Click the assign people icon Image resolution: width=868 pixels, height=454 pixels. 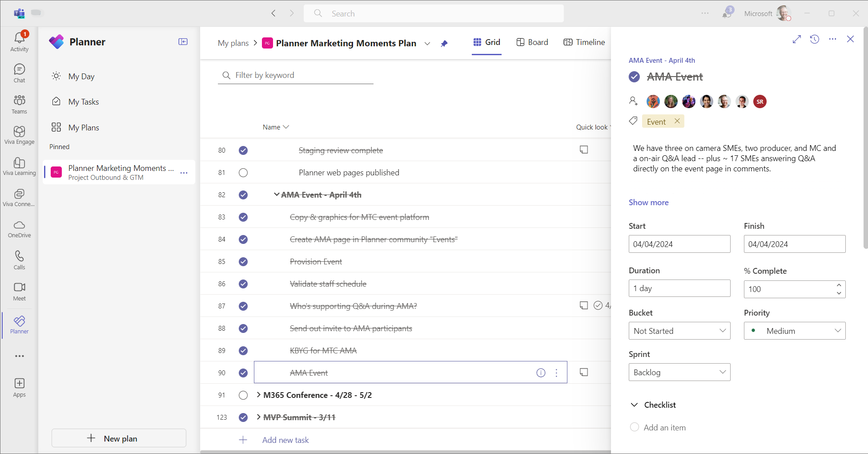[634, 101]
